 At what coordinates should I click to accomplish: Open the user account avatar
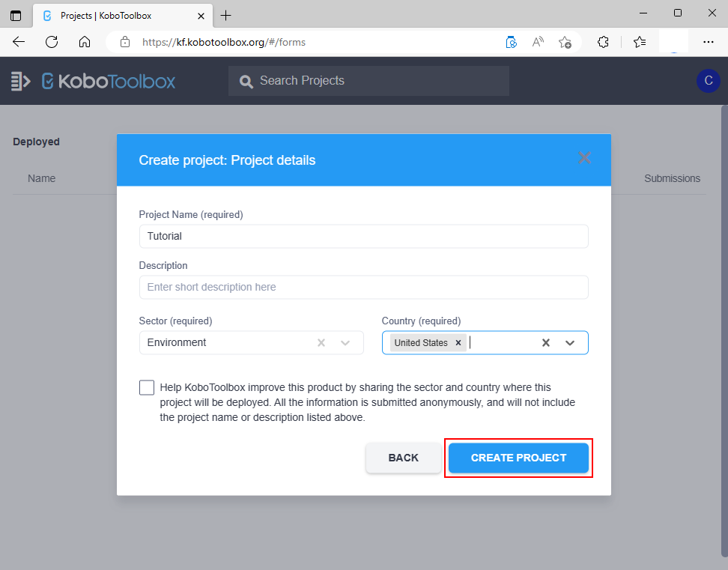[708, 81]
